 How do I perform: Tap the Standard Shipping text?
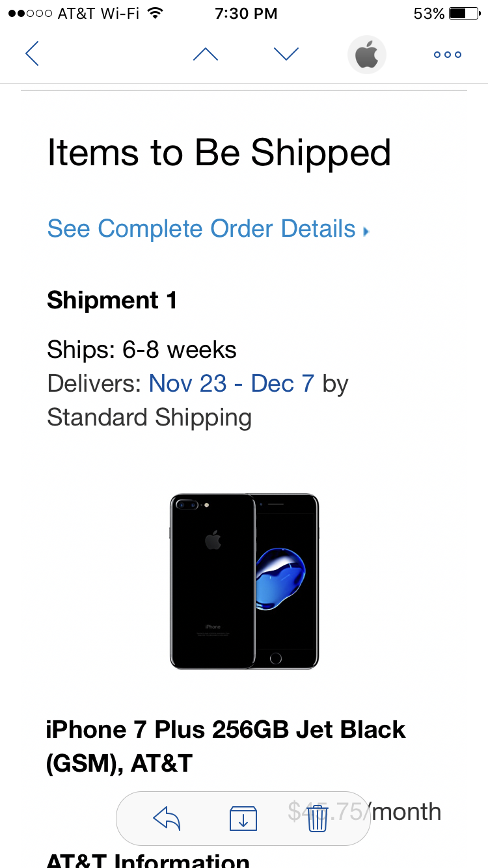pos(149,418)
